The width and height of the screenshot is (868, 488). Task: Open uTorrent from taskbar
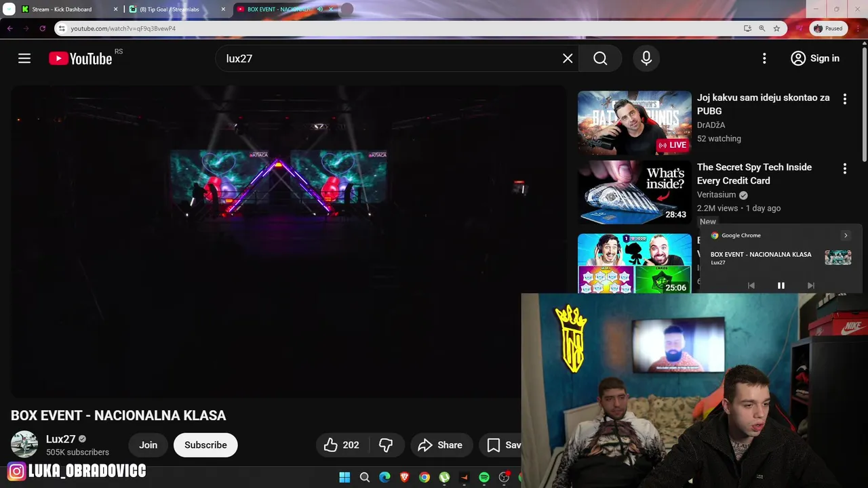click(444, 477)
